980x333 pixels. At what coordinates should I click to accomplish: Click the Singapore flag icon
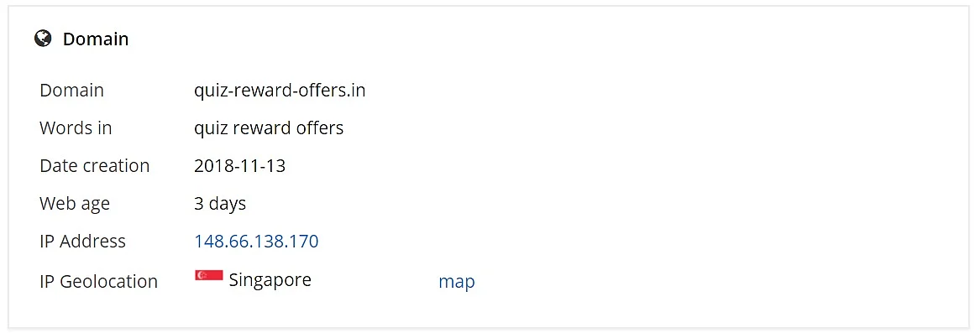tap(209, 275)
